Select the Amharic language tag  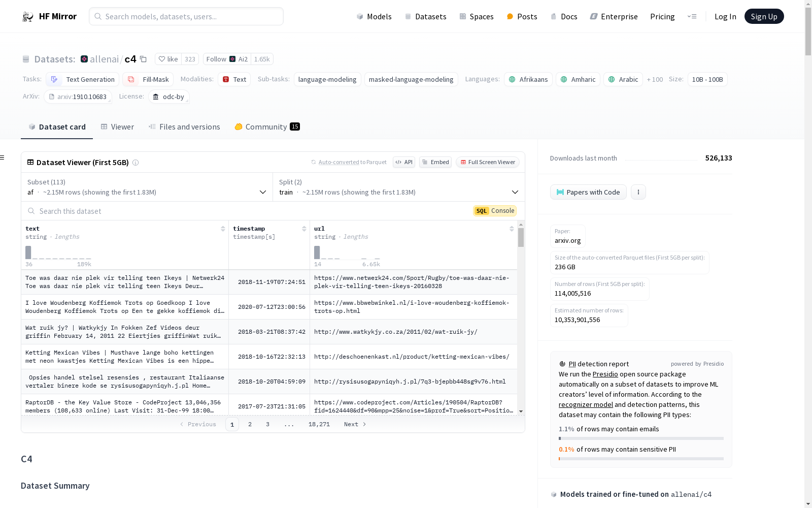[578, 79]
